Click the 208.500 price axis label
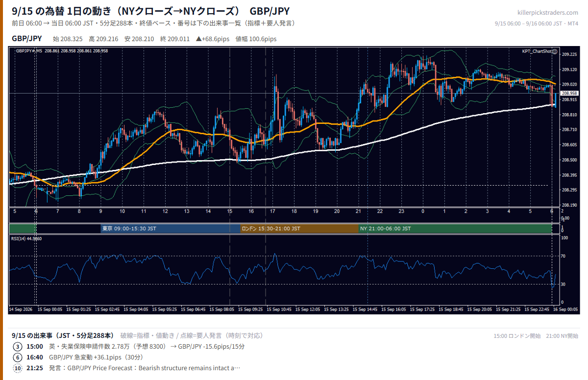 pyautogui.click(x=569, y=160)
